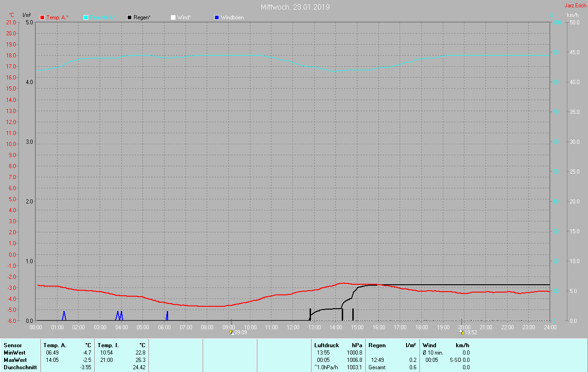Click the '12:00' time axis label
The width and height of the screenshot is (588, 372).
click(293, 327)
